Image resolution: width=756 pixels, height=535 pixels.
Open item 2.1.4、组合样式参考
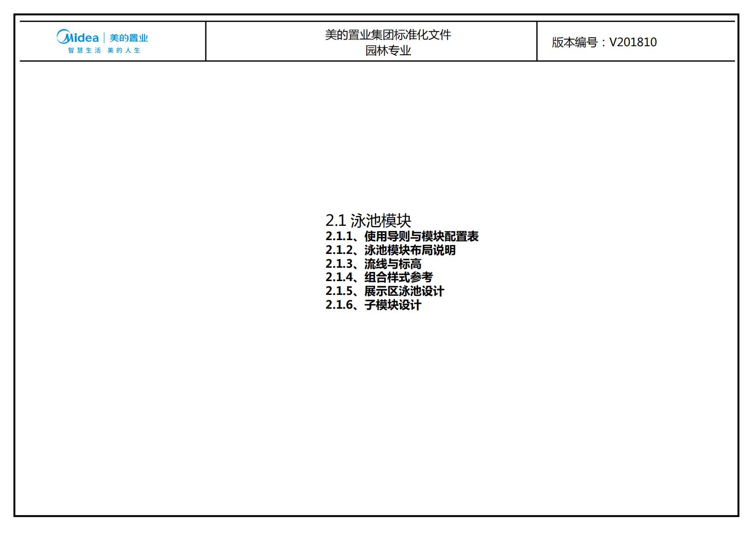[379, 277]
